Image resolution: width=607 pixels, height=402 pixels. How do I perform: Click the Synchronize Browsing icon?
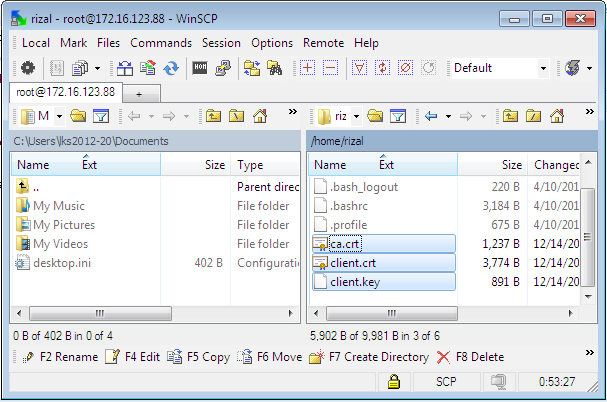click(252, 68)
